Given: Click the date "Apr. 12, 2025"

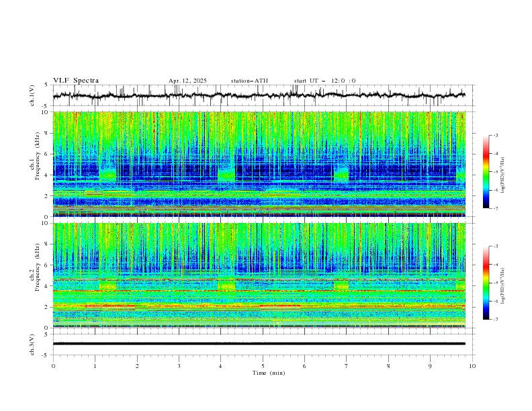Looking at the screenshot, I should 187,81.
